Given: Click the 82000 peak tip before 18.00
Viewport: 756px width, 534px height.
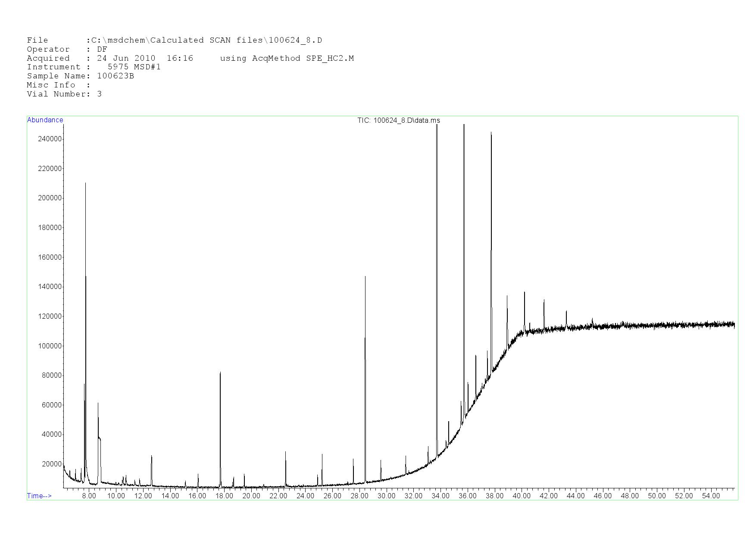Looking at the screenshot, I should 220,373.
